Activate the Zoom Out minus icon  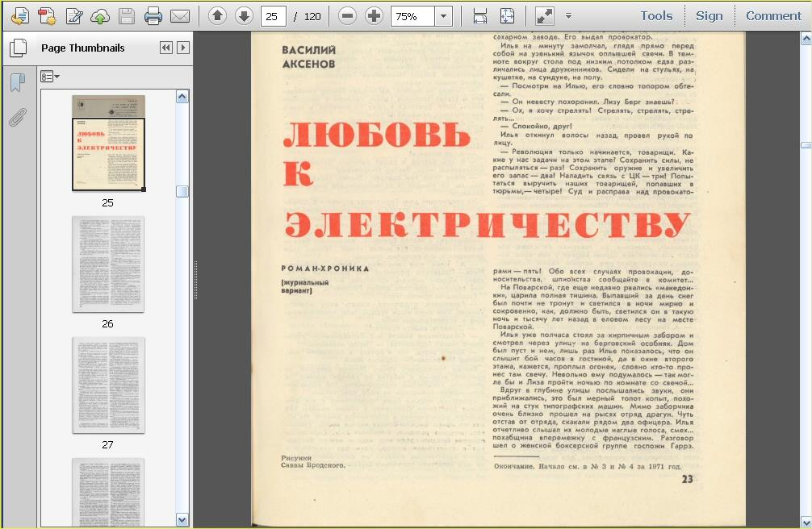click(347, 15)
